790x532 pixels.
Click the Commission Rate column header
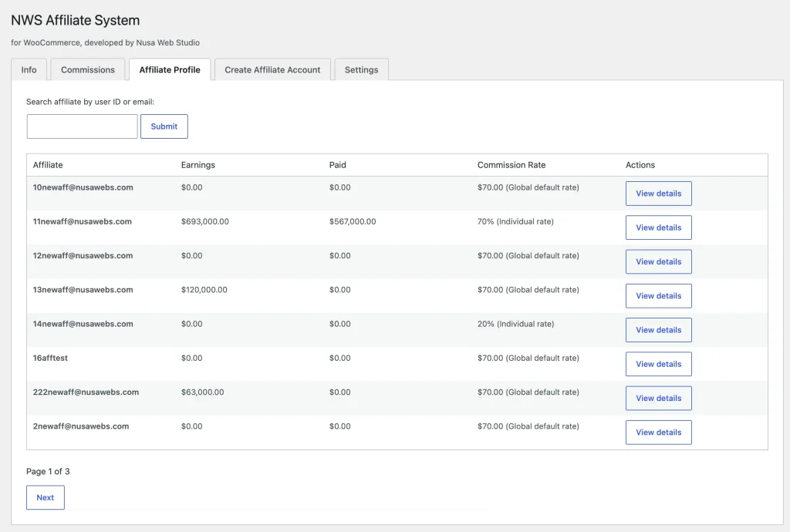[x=511, y=165]
